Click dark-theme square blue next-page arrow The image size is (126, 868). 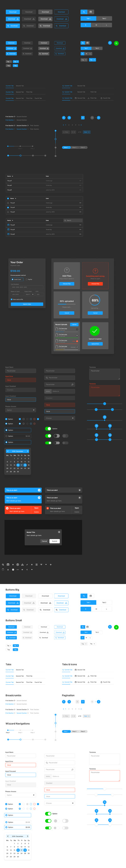[x=83, y=117]
